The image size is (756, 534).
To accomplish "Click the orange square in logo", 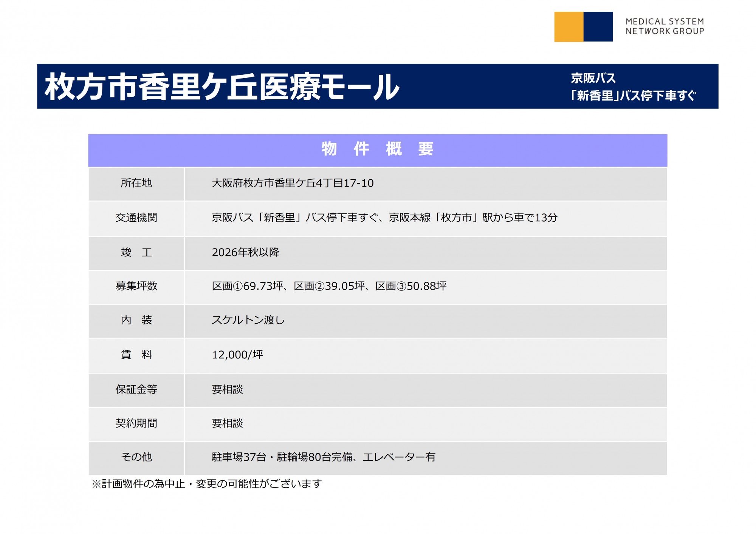I will tap(569, 27).
